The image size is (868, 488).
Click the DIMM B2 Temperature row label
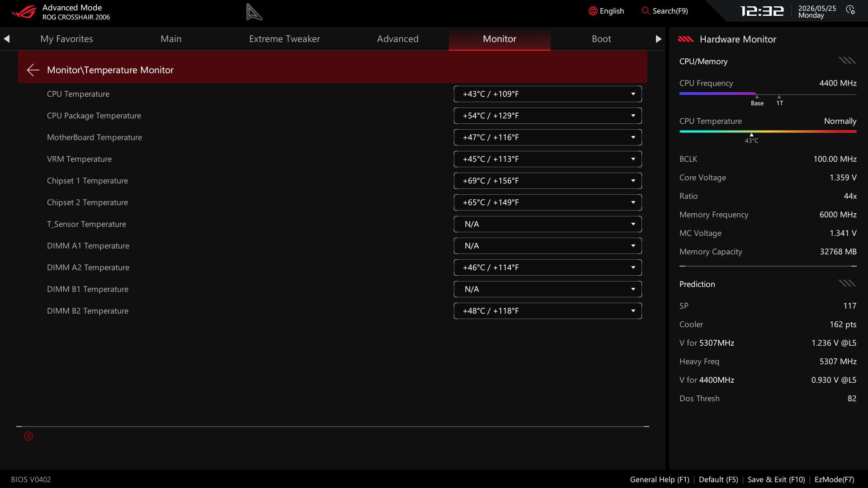(x=88, y=311)
